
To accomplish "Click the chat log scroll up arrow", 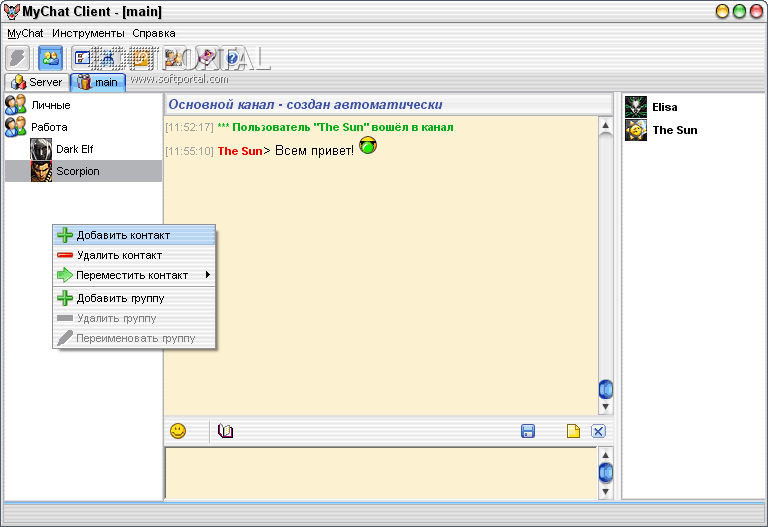I will [x=605, y=125].
